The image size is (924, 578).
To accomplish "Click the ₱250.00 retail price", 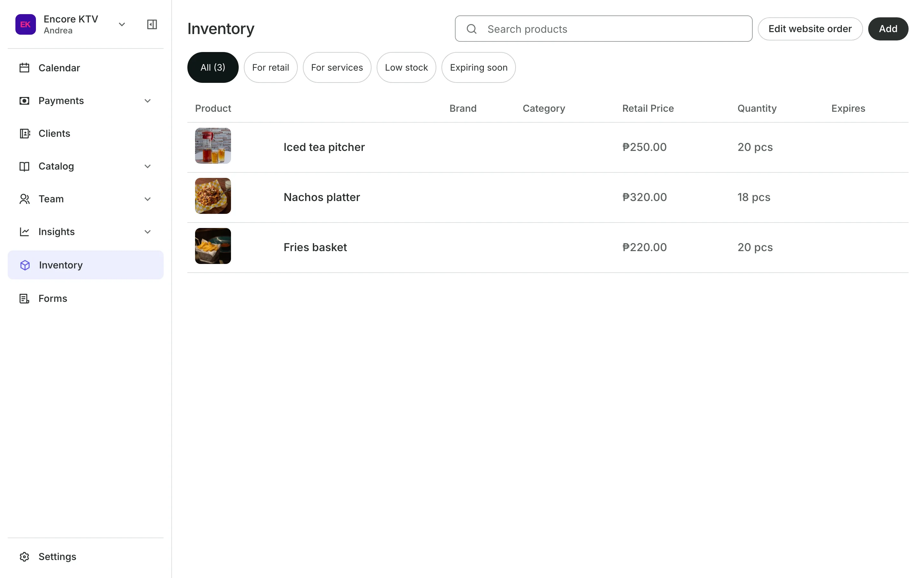I will click(645, 147).
